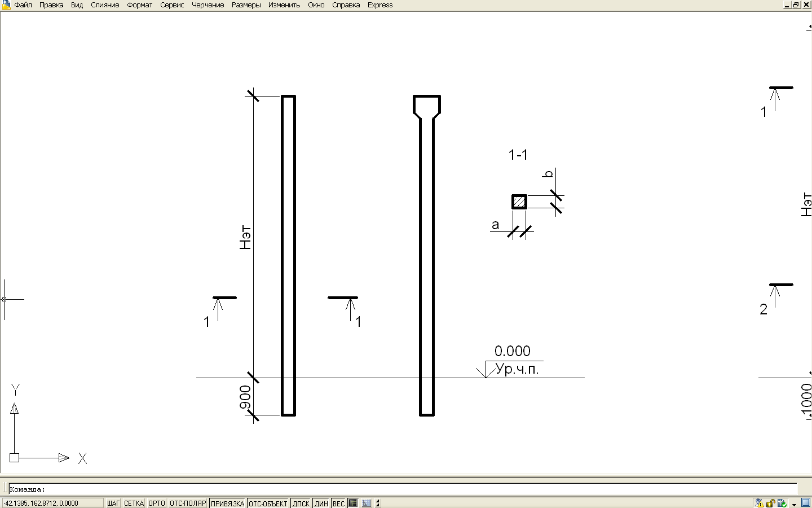Open the status bar menu arrow
The width and height of the screenshot is (812, 508).
794,504
